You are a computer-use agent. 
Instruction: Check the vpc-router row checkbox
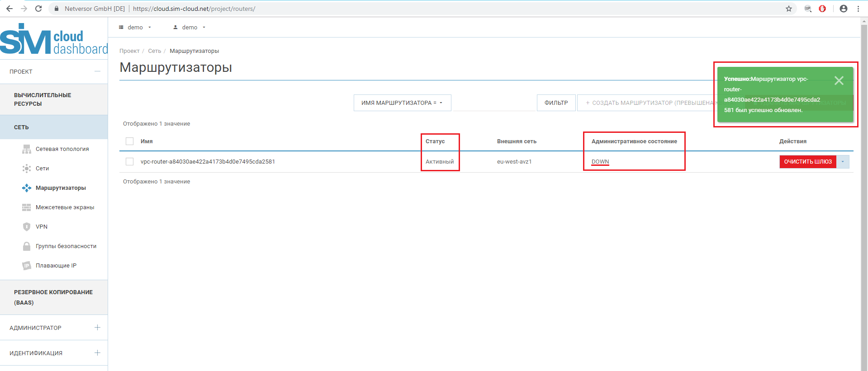[130, 162]
